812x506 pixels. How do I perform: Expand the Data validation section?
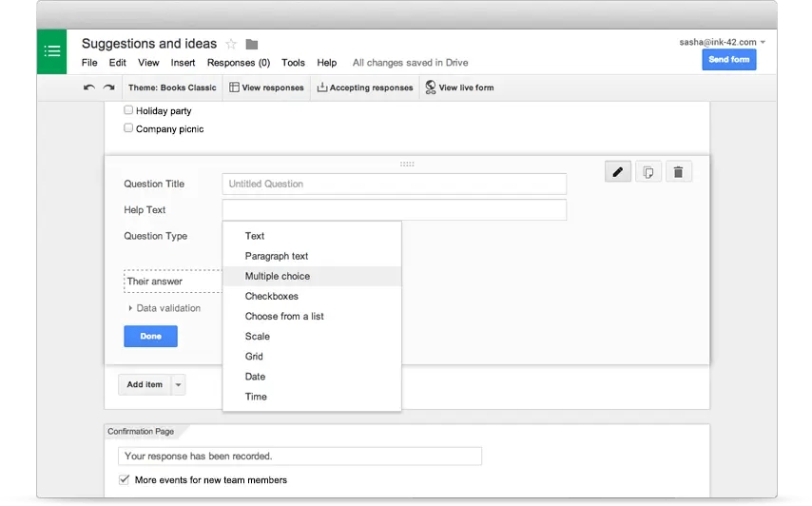(x=164, y=308)
